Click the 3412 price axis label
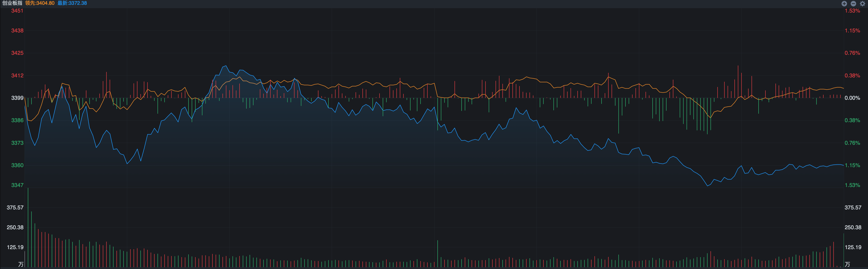The image size is (868, 269). (x=18, y=75)
